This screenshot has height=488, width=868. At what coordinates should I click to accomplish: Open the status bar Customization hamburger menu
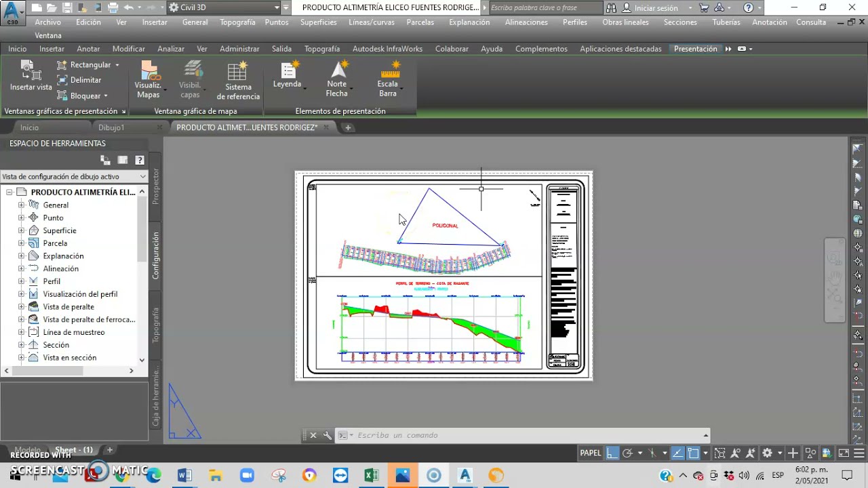(x=859, y=453)
